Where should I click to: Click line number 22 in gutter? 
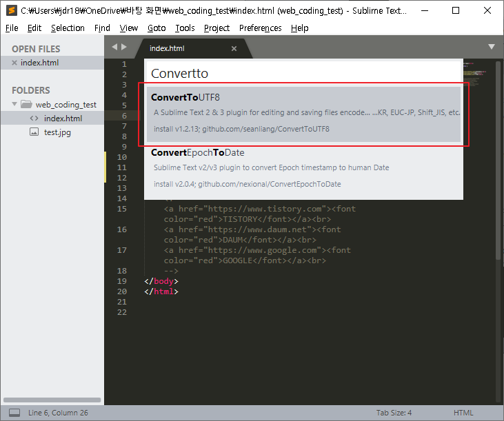point(122,312)
